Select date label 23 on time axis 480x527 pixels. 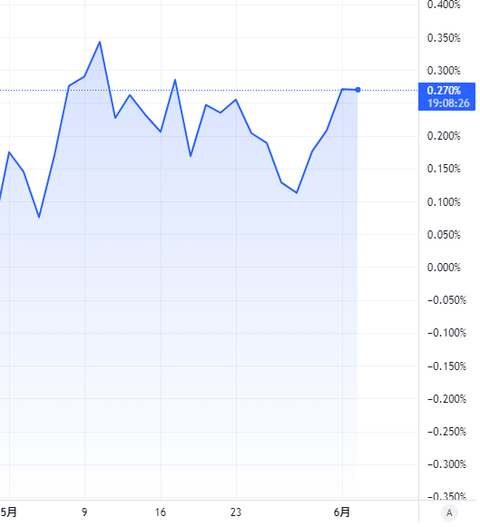click(236, 512)
